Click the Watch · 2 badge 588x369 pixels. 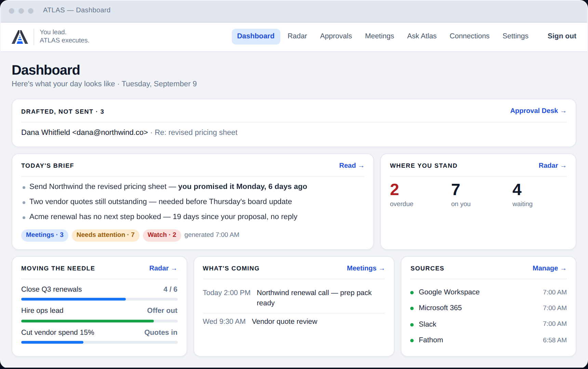coord(162,235)
